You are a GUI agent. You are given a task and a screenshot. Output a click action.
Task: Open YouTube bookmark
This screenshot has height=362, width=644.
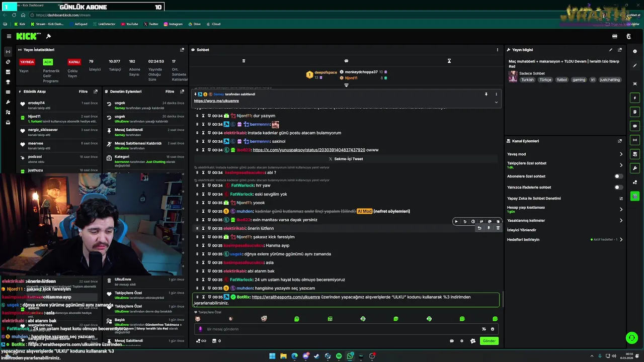coord(129,24)
